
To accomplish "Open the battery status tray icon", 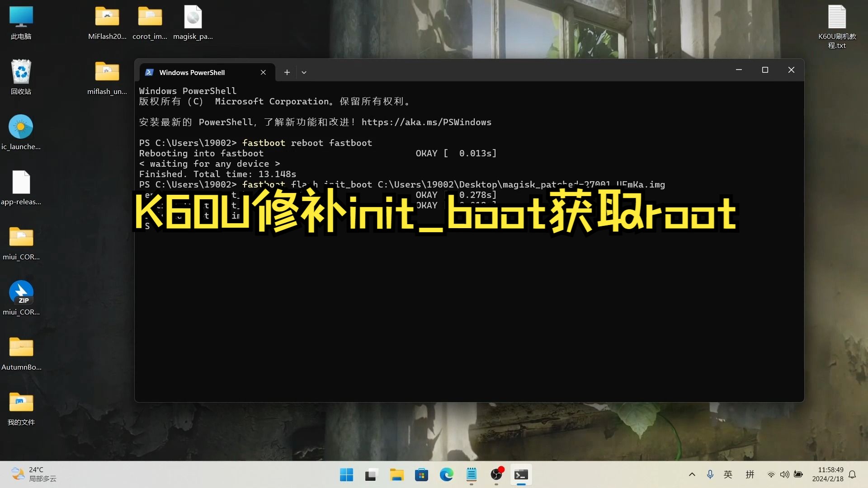I will (x=798, y=474).
